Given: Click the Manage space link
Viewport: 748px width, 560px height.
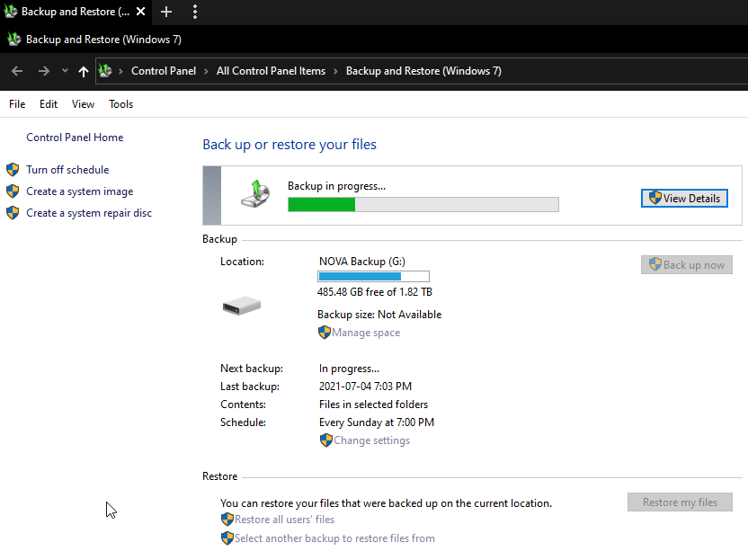Looking at the screenshot, I should (x=366, y=333).
